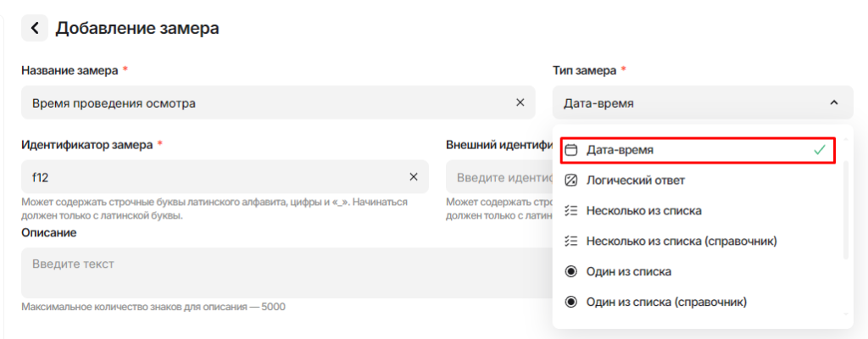Click the Описание text area
The image size is (868, 339).
pos(287,273)
